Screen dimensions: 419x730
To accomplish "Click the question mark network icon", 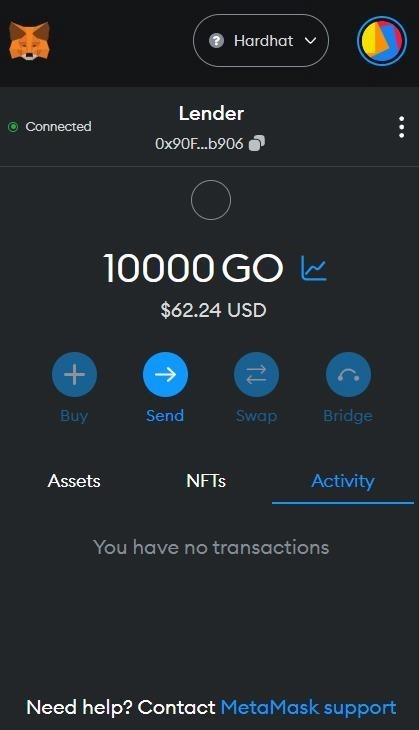I will pos(216,41).
